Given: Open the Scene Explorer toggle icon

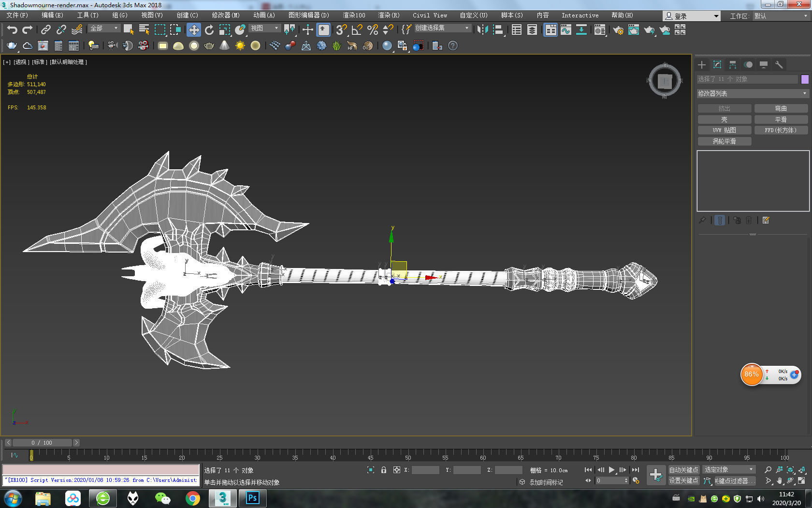Looking at the screenshot, I should (x=517, y=30).
